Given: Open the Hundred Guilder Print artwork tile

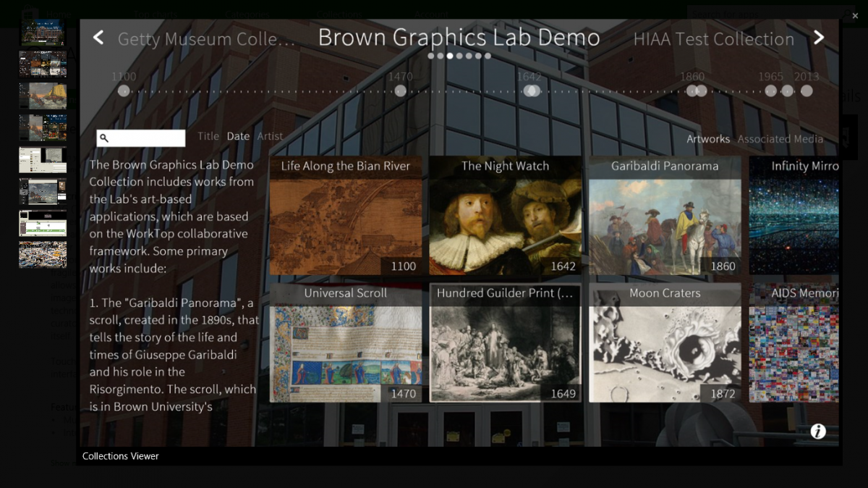Looking at the screenshot, I should click(x=506, y=342).
